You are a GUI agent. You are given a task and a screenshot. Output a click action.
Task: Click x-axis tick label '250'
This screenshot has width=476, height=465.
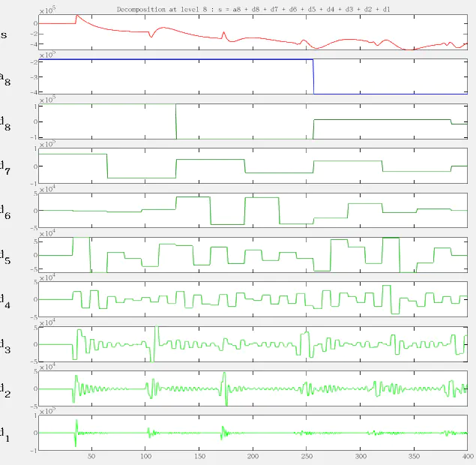pos(307,456)
